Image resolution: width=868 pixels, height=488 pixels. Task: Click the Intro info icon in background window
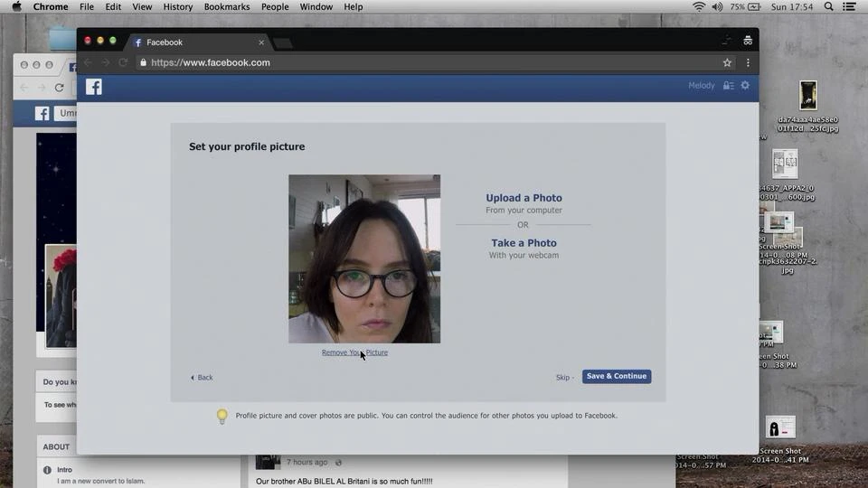point(47,470)
